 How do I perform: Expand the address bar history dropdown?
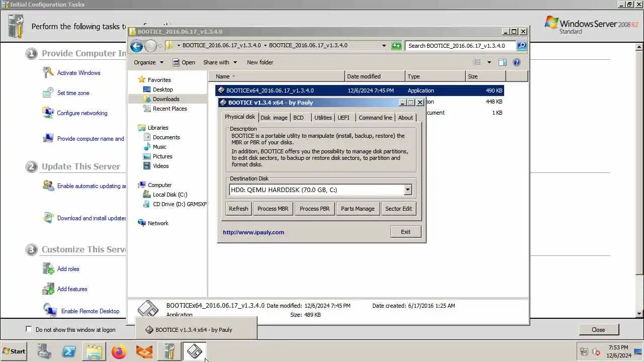384,46
